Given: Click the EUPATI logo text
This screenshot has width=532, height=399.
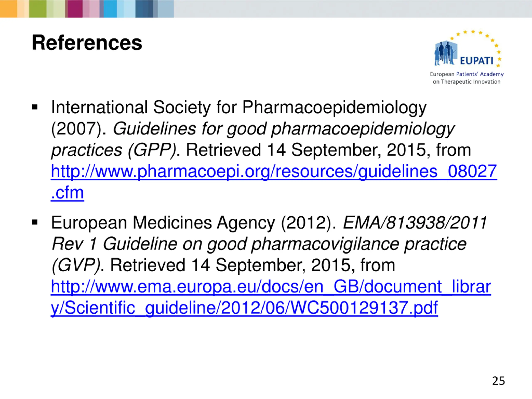Looking at the screenshot, I should pos(477,61).
